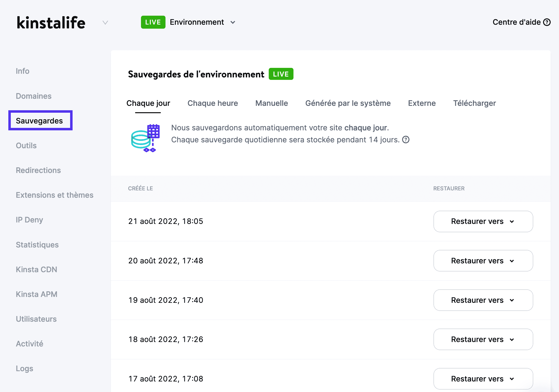Select the Manuelle backup tab
The height and width of the screenshot is (392, 559).
click(271, 103)
